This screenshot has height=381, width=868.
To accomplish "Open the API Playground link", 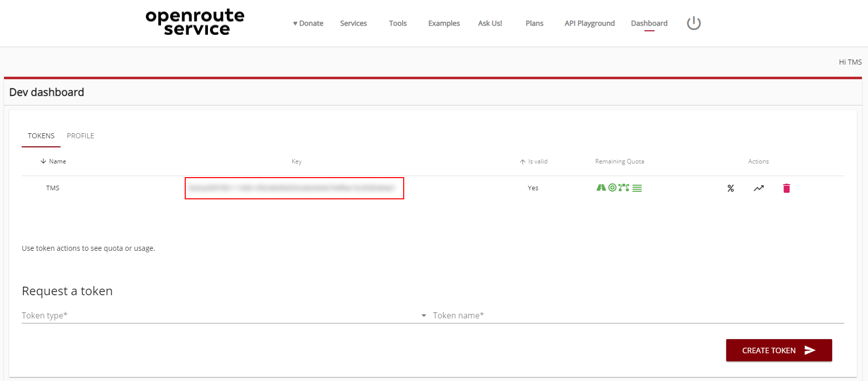I will point(589,23).
